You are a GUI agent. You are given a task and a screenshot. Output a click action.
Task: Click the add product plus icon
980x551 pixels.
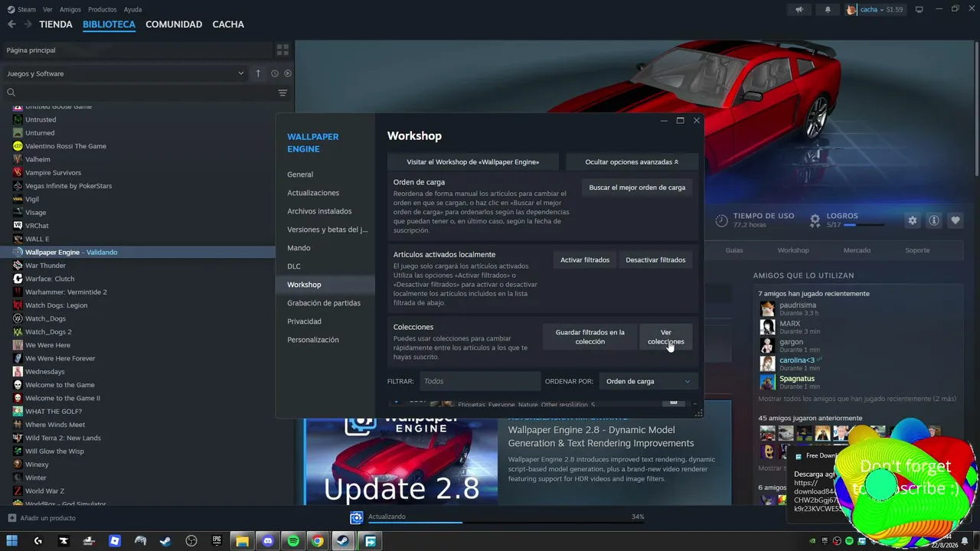tap(11, 518)
